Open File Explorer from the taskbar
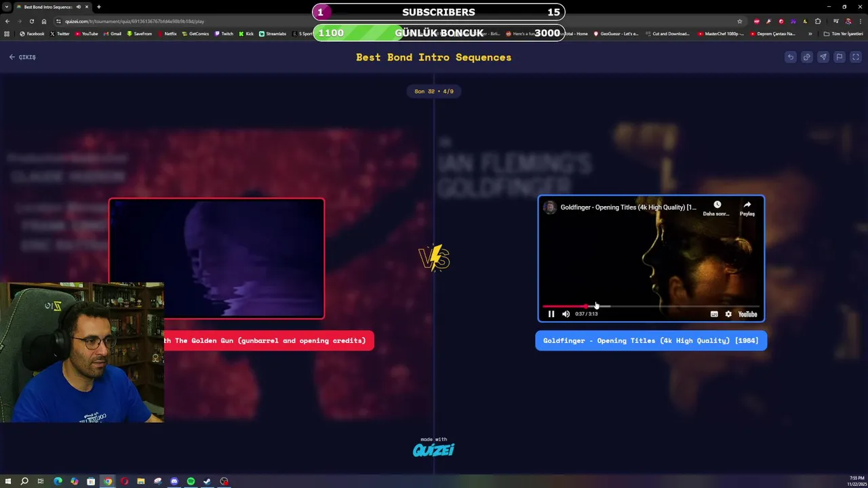Viewport: 868px width, 488px height. pyautogui.click(x=141, y=481)
